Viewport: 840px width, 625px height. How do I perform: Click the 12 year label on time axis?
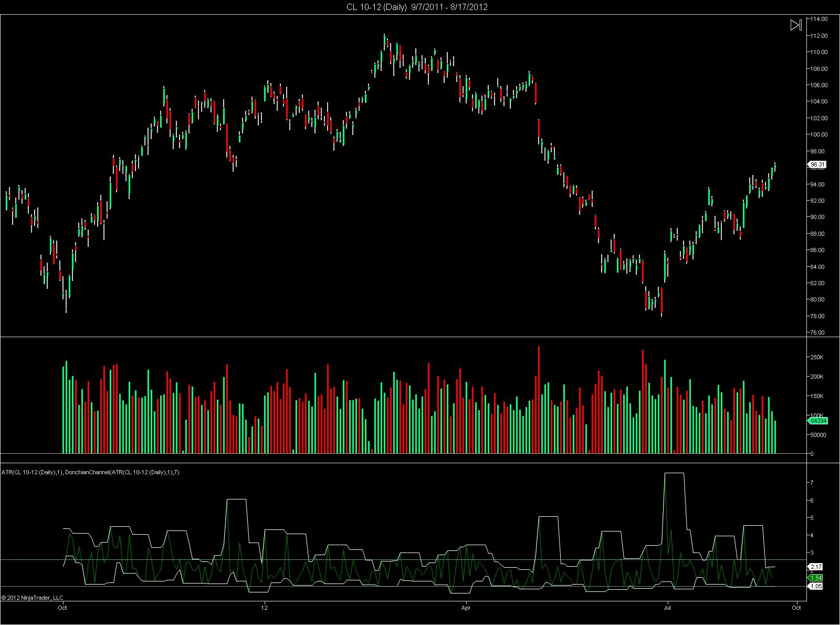coord(264,608)
